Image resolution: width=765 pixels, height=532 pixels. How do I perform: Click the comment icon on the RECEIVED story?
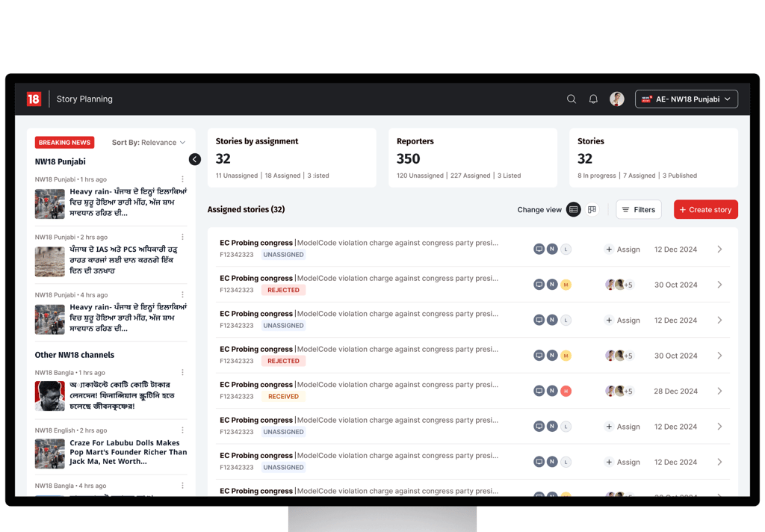539,391
